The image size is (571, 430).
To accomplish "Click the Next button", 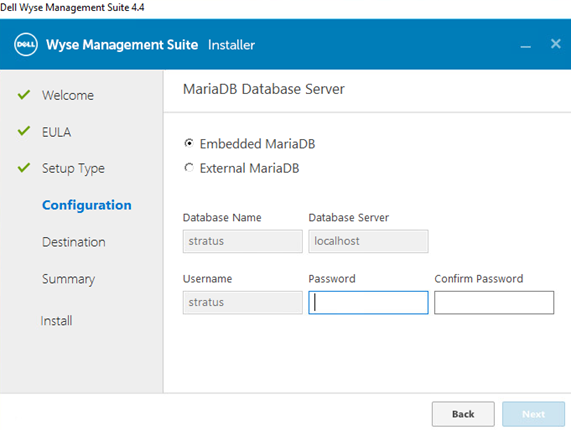I will pos(533,414).
